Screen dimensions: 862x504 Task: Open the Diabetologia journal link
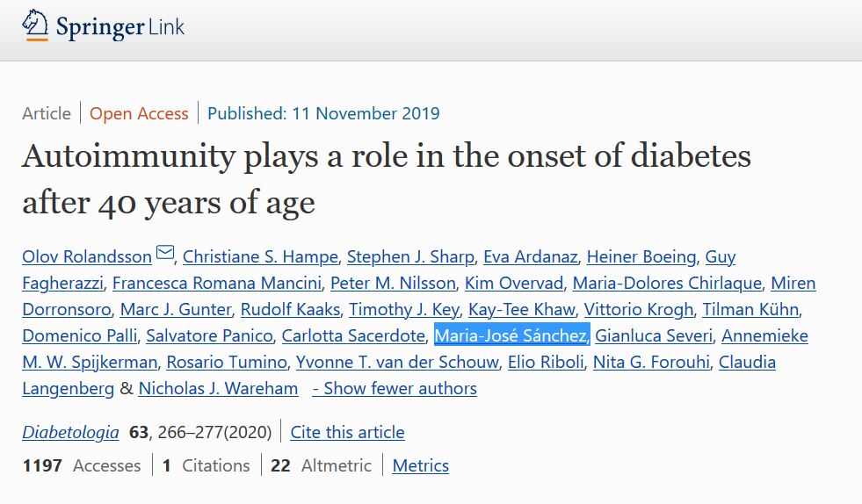70,432
